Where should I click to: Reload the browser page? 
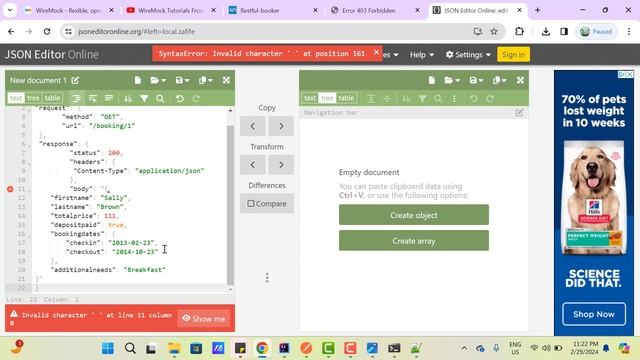[x=47, y=31]
